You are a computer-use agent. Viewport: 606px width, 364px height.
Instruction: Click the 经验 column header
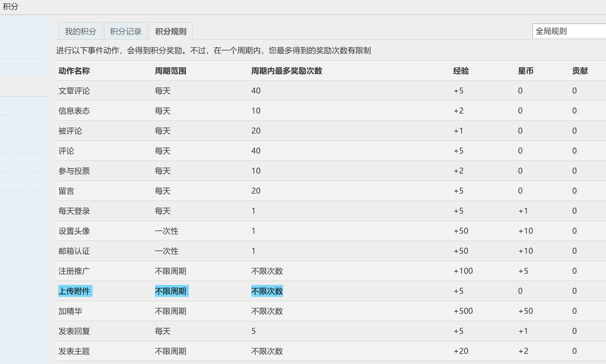pyautogui.click(x=461, y=71)
